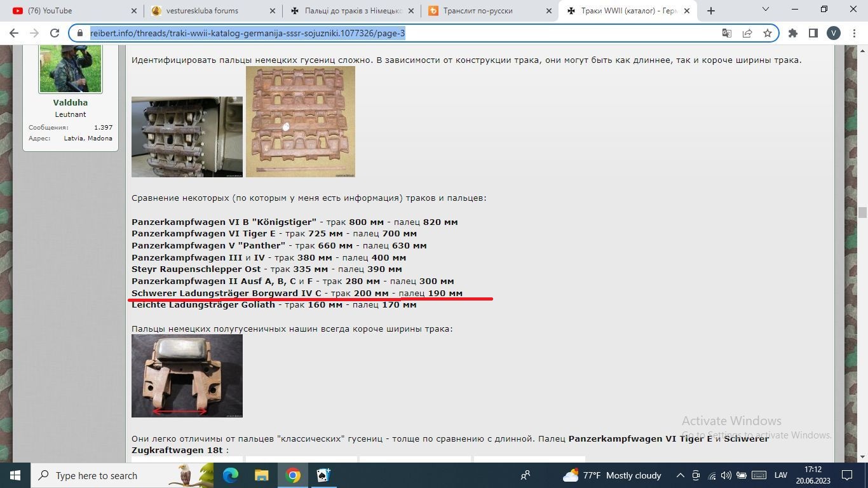Switch to the Транслит по-русски tab
This screenshot has width=868, height=488.
tap(489, 11)
